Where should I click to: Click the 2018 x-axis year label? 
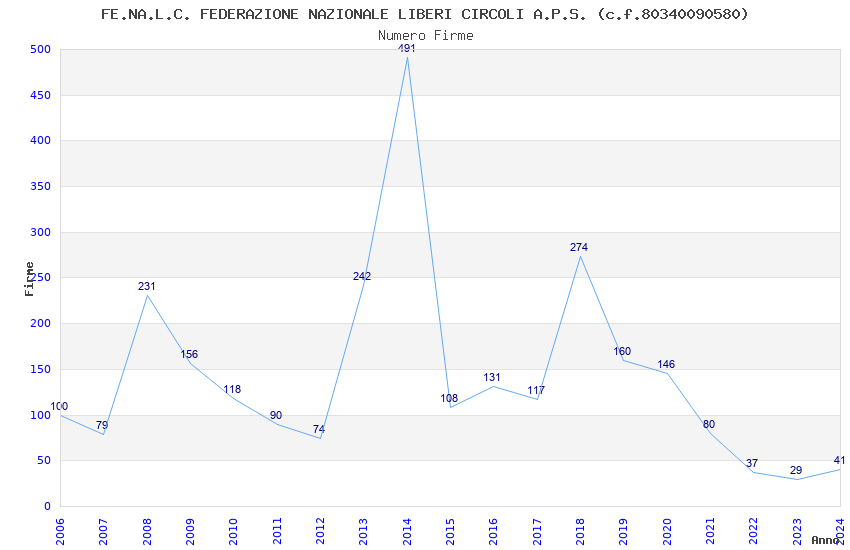click(580, 532)
